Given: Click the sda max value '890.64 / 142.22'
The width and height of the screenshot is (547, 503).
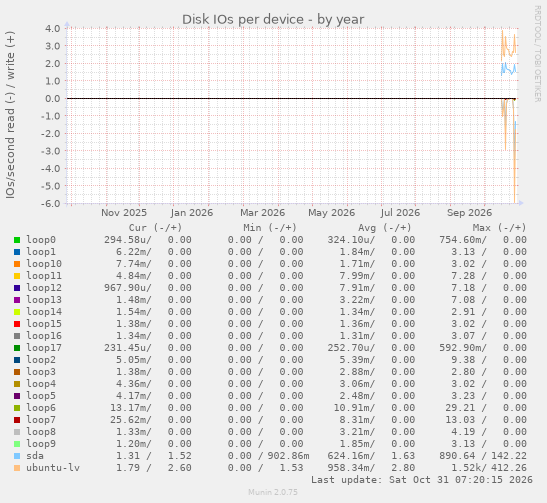Looking at the screenshot, I should (x=483, y=456).
